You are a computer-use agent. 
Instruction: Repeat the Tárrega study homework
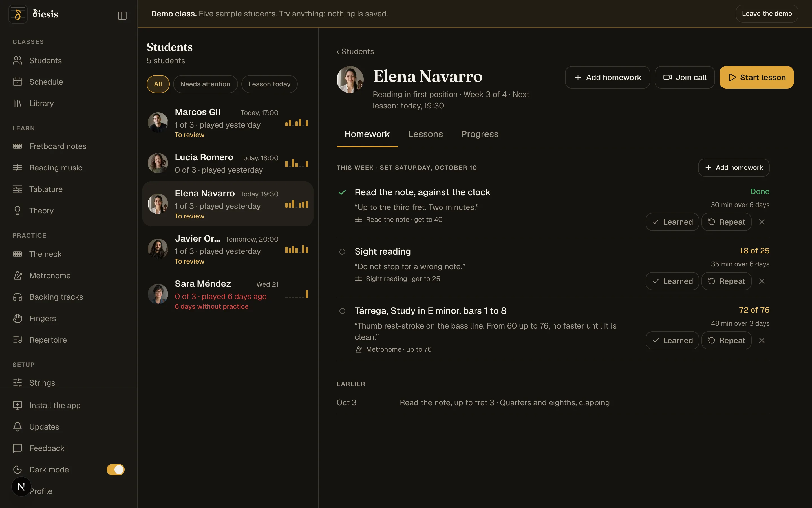pyautogui.click(x=726, y=340)
